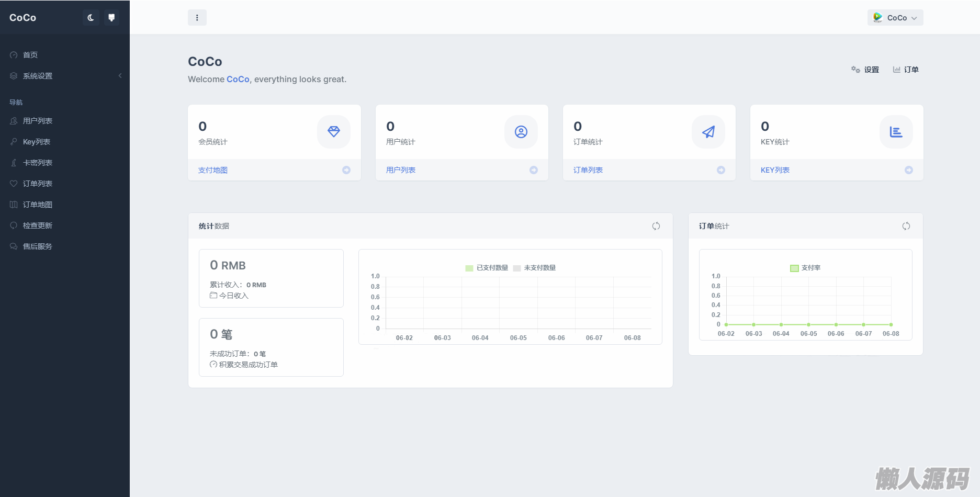
Task: Open 订单地图 in the sidebar
Action: coord(38,205)
